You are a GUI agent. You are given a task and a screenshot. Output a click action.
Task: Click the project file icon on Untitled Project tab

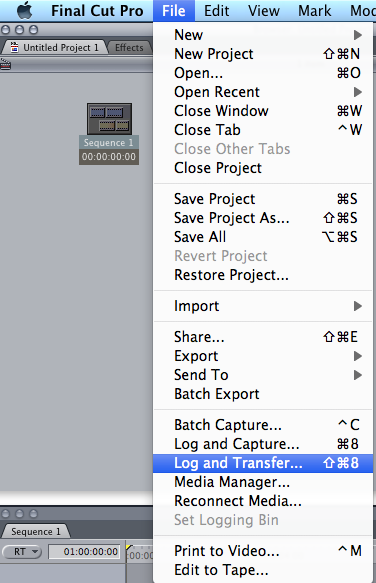click(x=15, y=47)
